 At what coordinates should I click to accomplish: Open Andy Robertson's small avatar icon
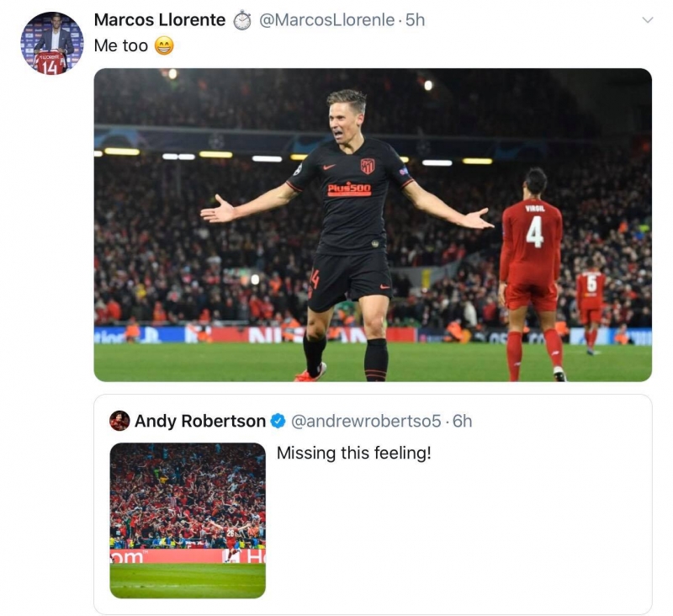(119, 421)
